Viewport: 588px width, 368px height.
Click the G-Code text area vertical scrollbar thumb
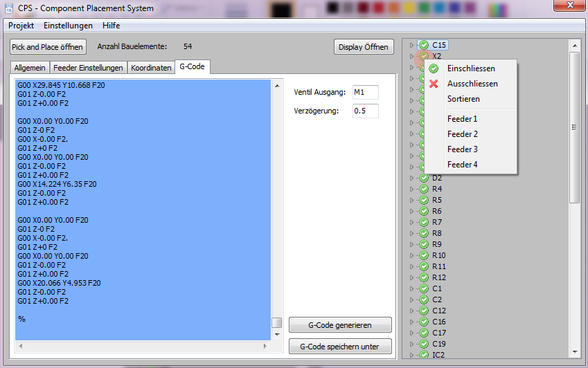click(277, 323)
